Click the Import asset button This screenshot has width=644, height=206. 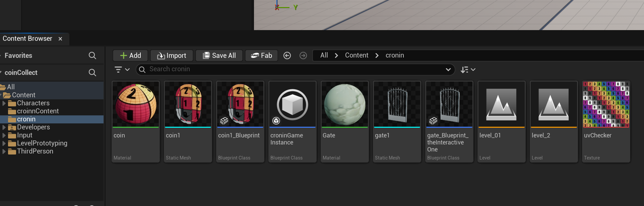click(172, 56)
